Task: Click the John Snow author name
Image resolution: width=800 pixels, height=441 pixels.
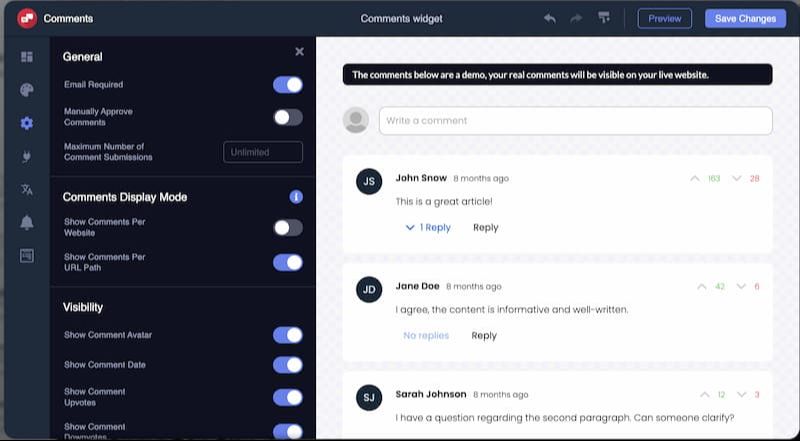Action: point(421,178)
